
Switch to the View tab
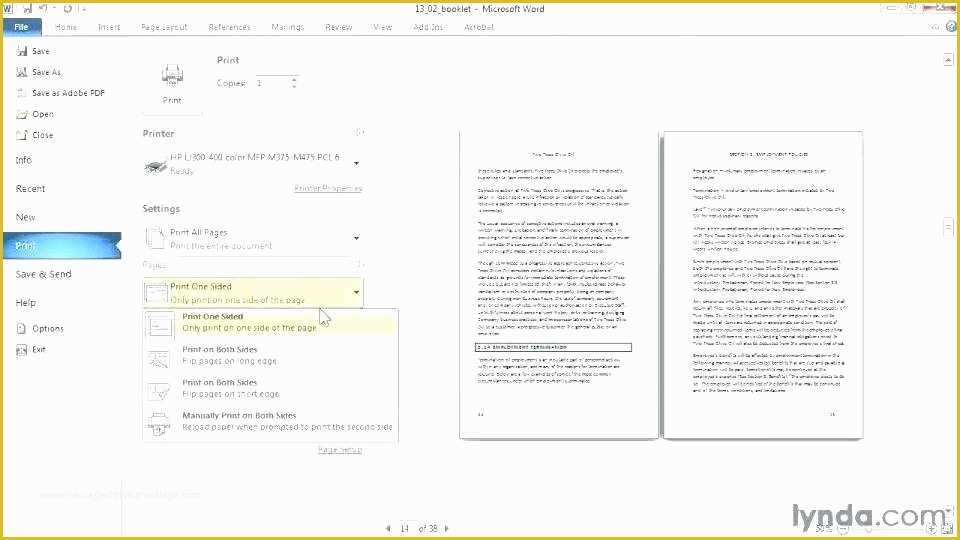pos(383,27)
